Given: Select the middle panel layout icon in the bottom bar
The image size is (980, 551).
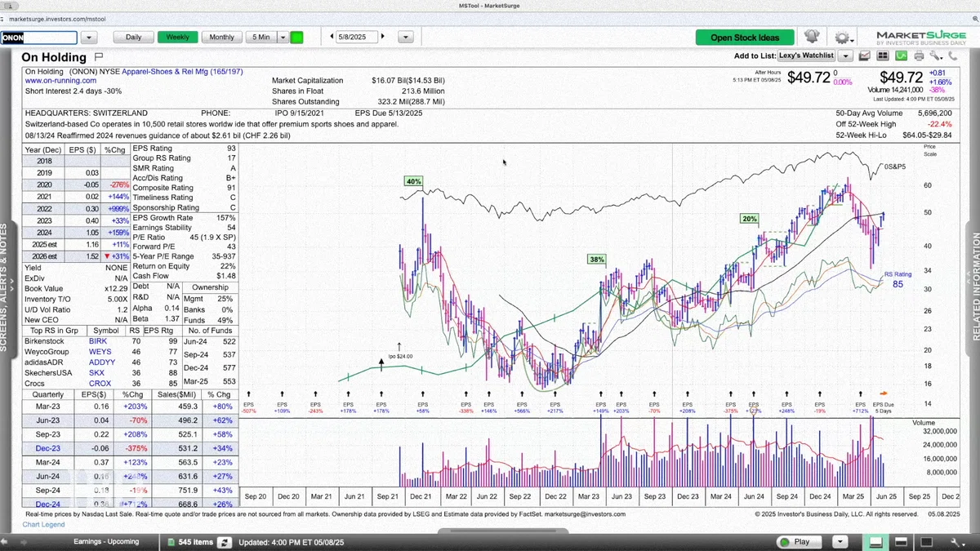Looking at the screenshot, I should tap(902, 542).
